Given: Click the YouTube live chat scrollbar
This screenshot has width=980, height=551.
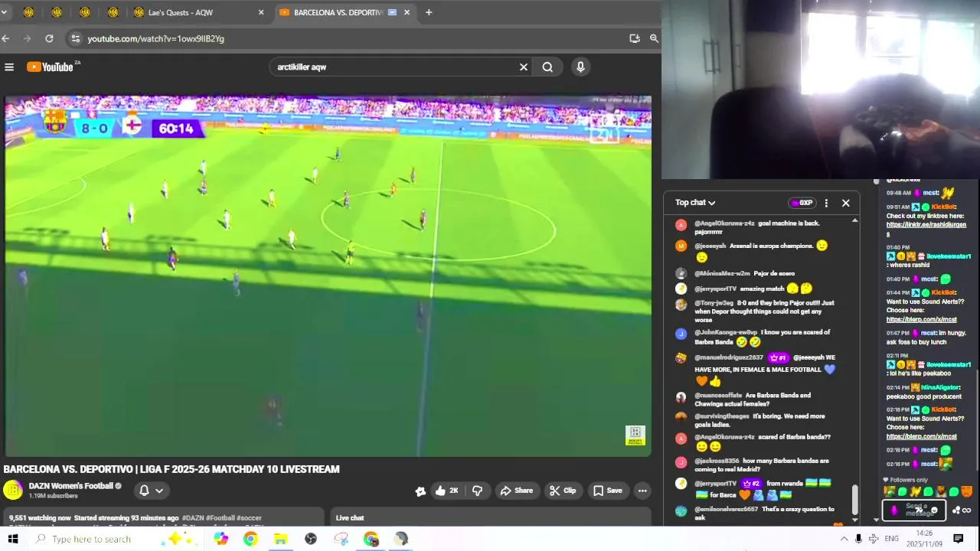Looking at the screenshot, I should point(855,499).
